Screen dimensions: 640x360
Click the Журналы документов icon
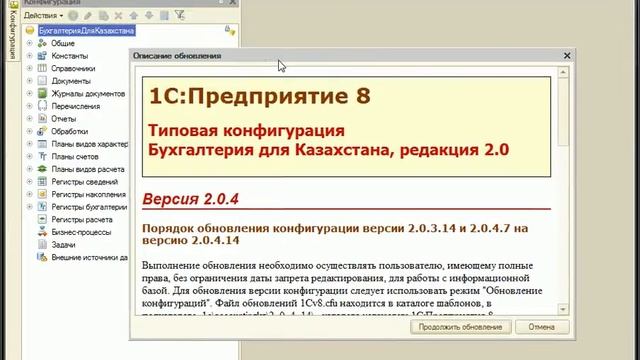[42, 93]
